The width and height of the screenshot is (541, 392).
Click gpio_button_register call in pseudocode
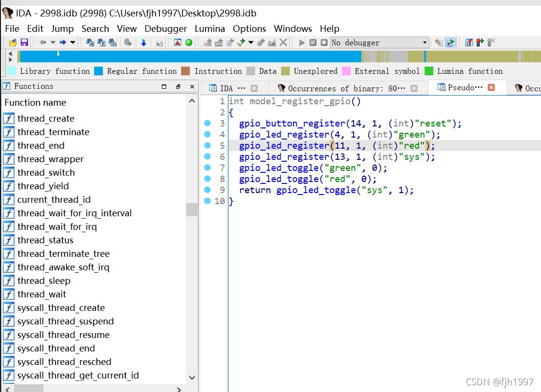292,124
